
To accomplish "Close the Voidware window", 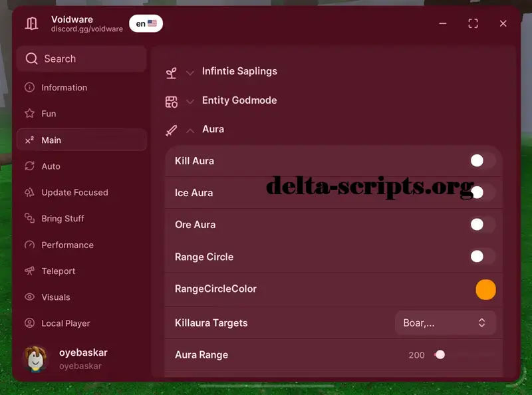I will [x=503, y=23].
